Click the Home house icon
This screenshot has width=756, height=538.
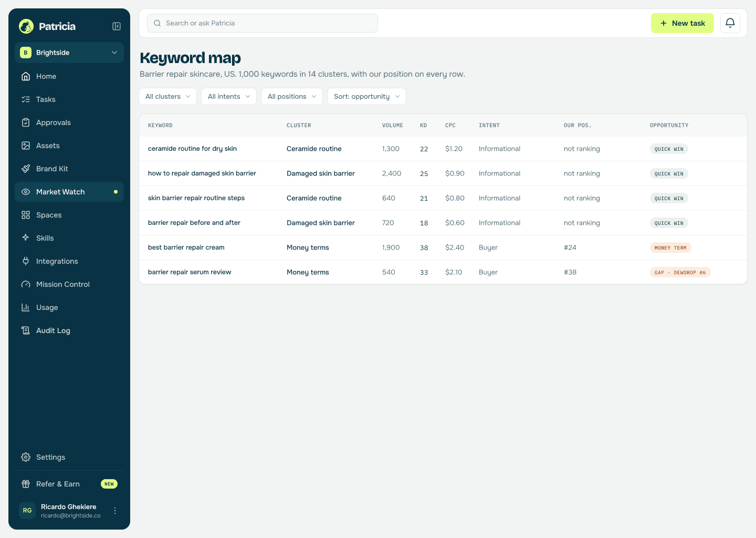pos(26,76)
